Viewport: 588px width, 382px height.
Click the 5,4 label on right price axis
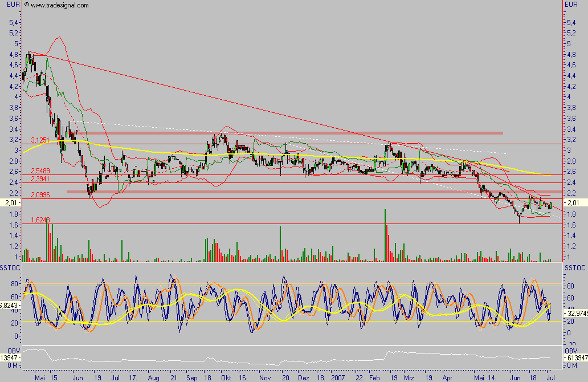point(571,22)
